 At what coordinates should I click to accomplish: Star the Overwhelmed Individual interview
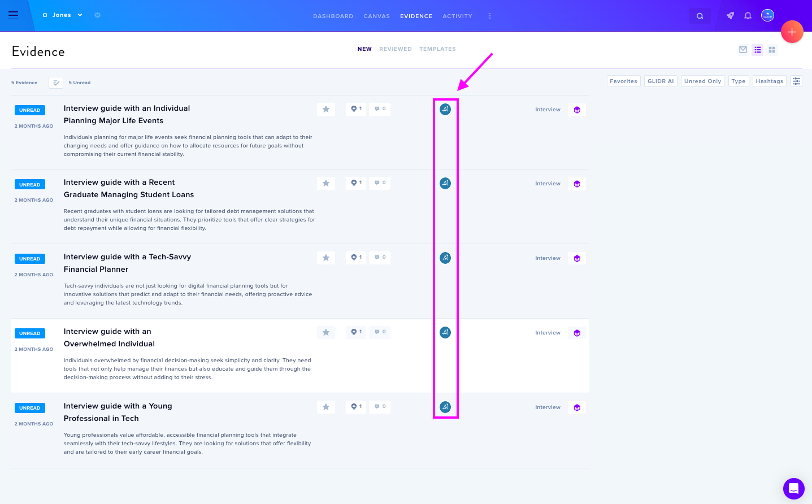326,332
